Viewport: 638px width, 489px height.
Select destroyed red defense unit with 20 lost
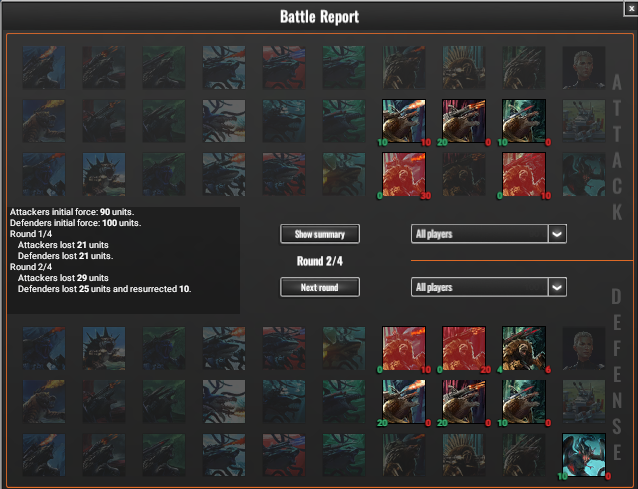coord(464,348)
